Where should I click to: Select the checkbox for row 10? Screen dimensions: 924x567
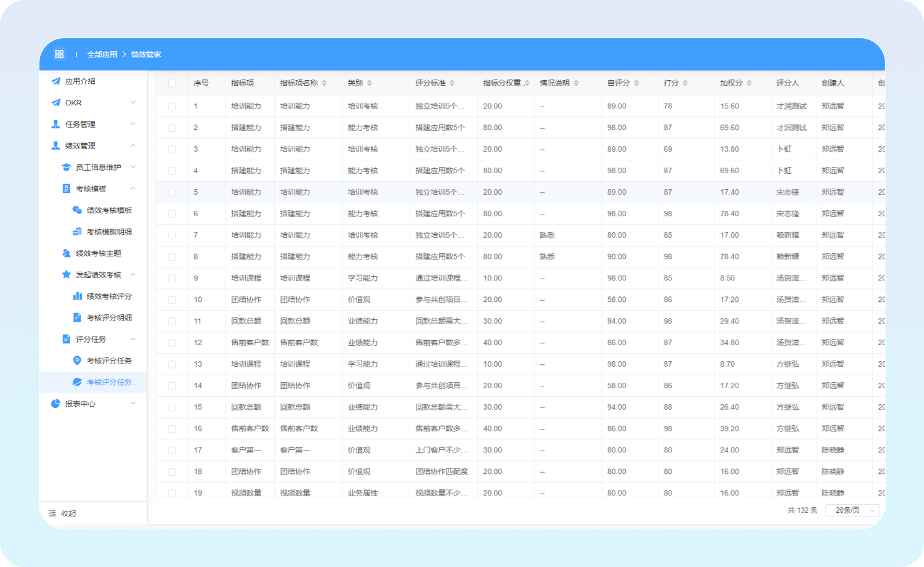[172, 300]
